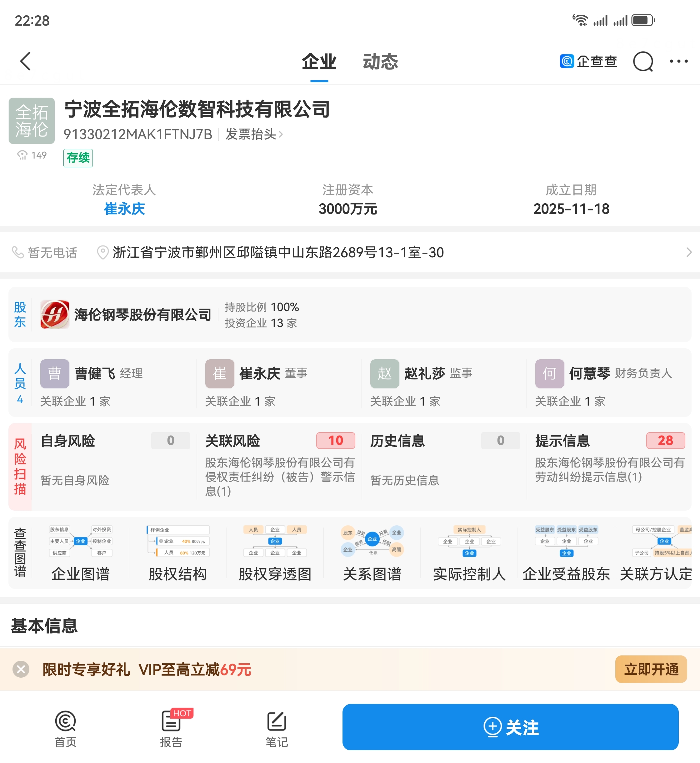Open 报告 with HOT badge
This screenshot has width=700, height=763.
(x=171, y=728)
